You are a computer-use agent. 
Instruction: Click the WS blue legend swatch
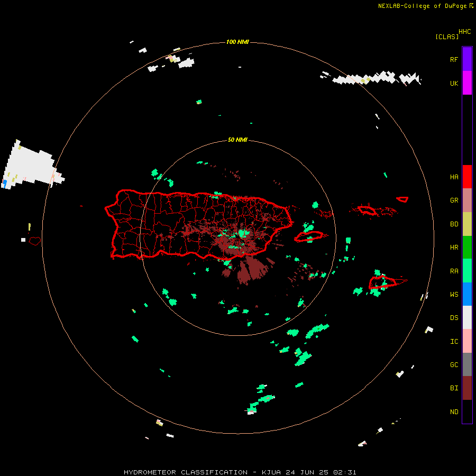[x=467, y=294]
